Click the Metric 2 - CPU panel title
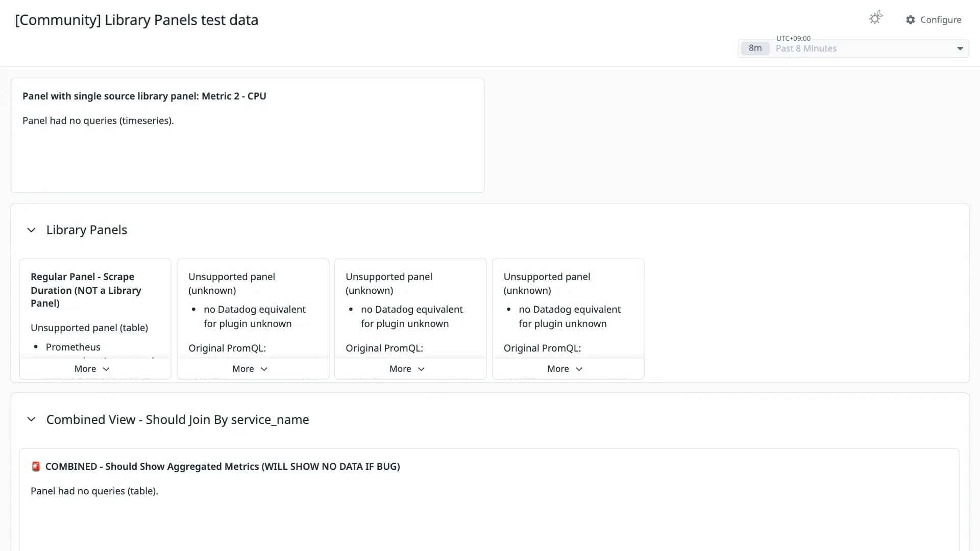 pyautogui.click(x=144, y=96)
